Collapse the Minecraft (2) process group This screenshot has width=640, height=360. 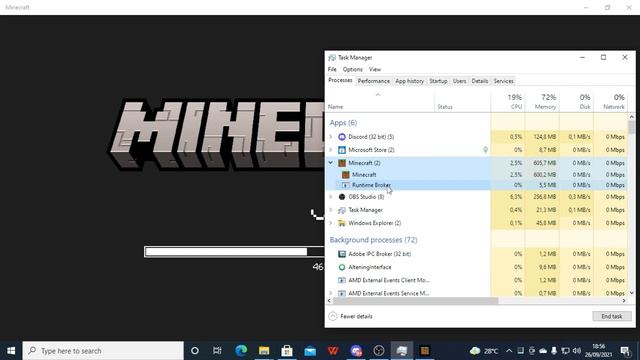coord(331,163)
